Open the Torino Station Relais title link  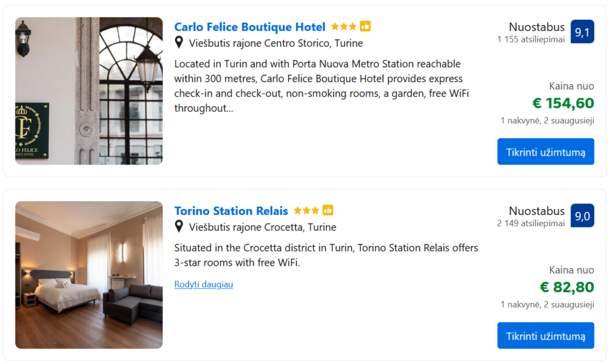(x=231, y=211)
